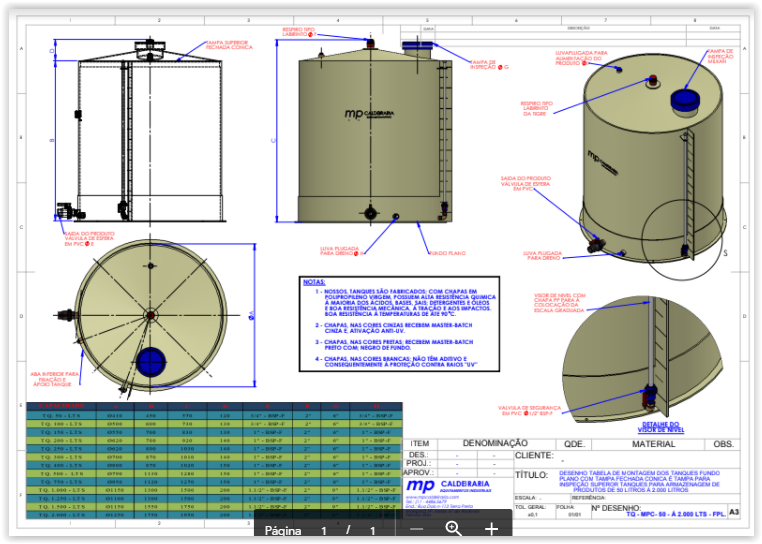Click the DENOMINAÇÃO column header
762x544 pixels.
[496, 443]
